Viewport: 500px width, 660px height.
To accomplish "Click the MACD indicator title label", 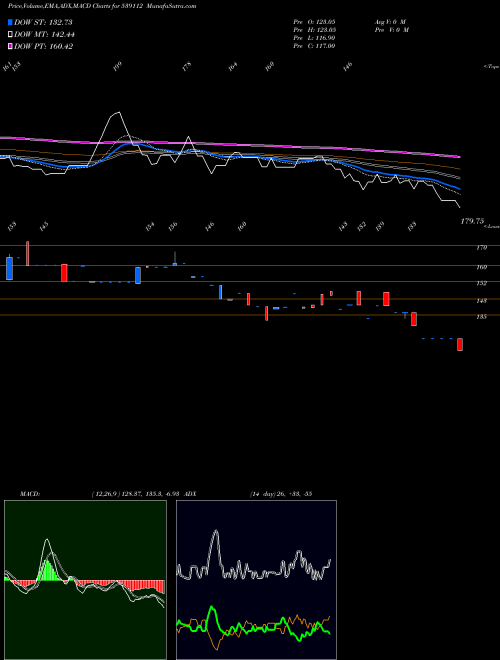I will click(x=29, y=493).
